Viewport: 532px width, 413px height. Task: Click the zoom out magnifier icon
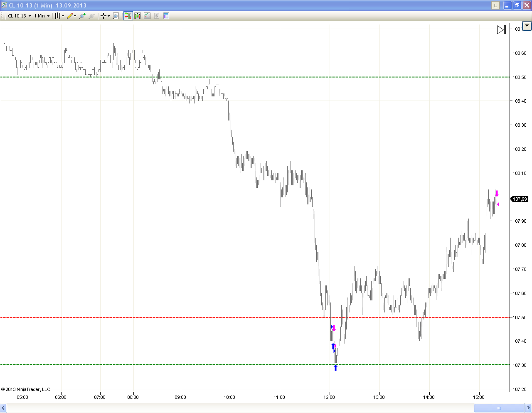point(92,16)
